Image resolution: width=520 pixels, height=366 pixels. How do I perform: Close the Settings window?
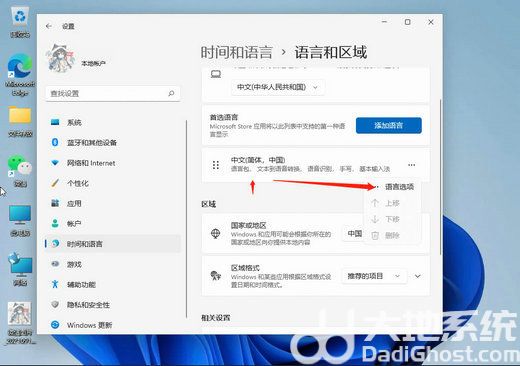point(431,22)
